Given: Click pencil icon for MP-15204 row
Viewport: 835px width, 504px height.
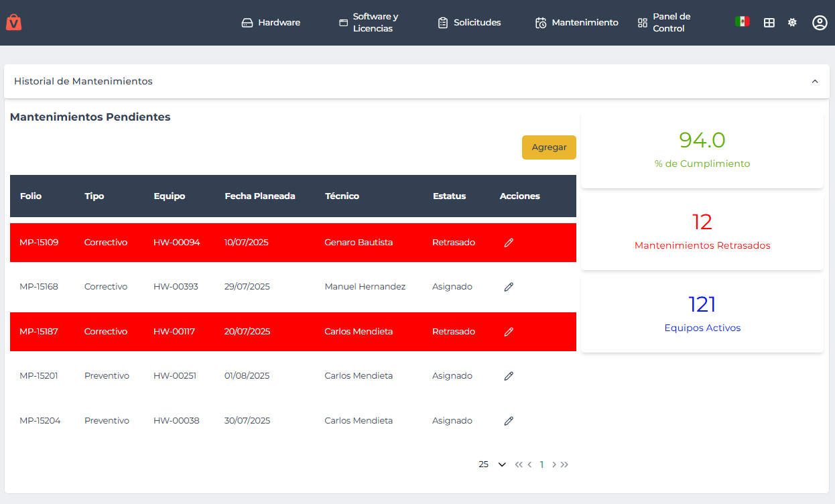Looking at the screenshot, I should pyautogui.click(x=509, y=421).
